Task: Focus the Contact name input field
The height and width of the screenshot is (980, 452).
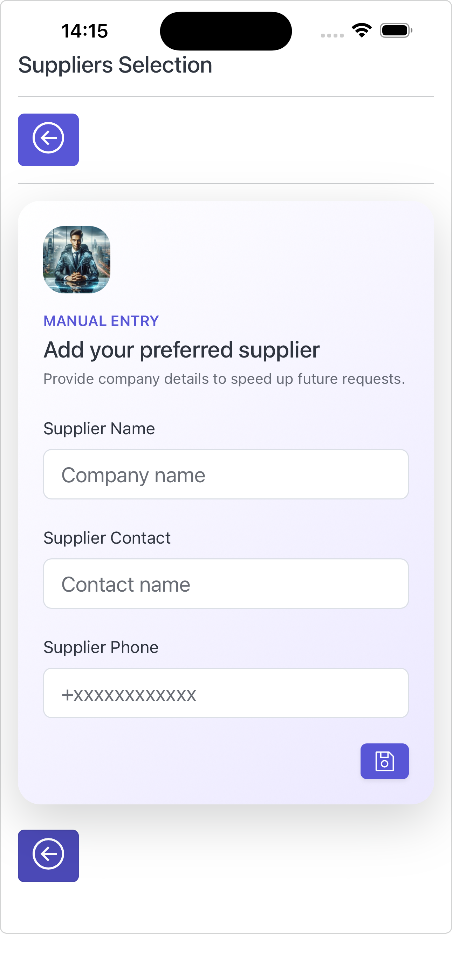Action: pos(226,584)
